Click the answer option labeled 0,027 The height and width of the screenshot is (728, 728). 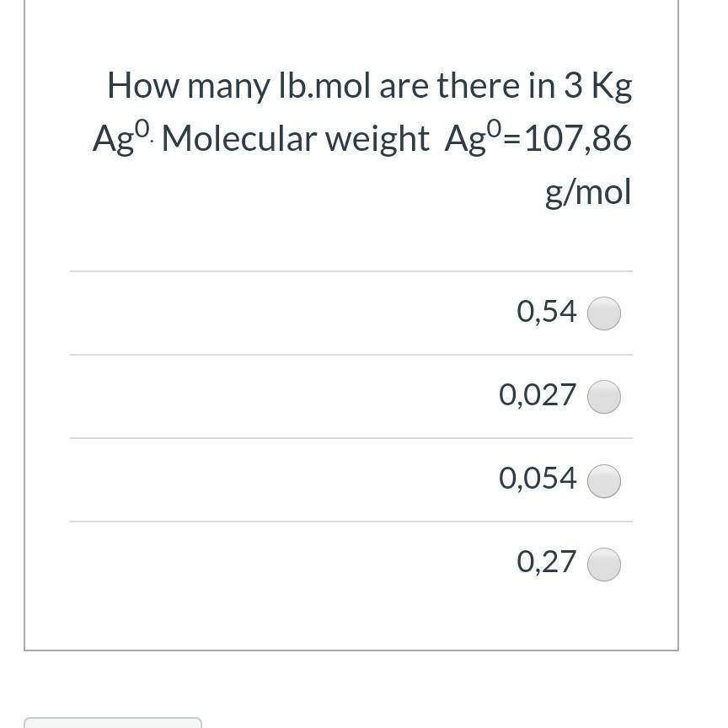(x=538, y=394)
